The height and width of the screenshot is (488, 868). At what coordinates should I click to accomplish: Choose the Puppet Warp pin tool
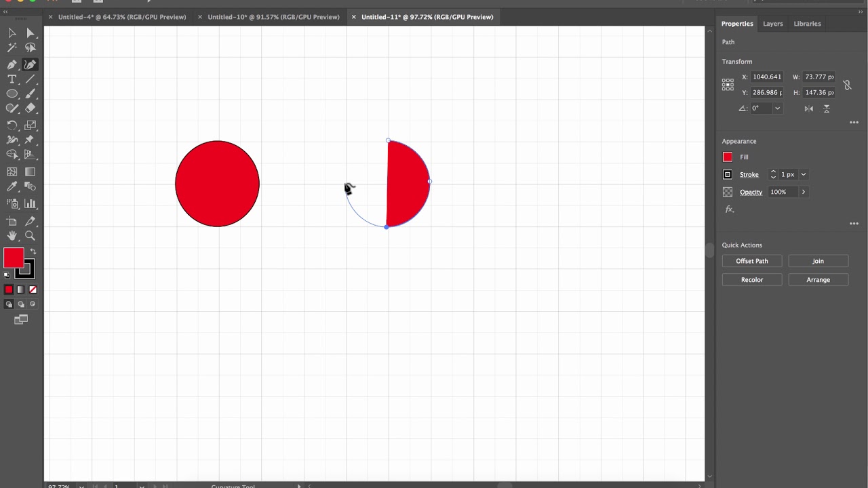31,140
